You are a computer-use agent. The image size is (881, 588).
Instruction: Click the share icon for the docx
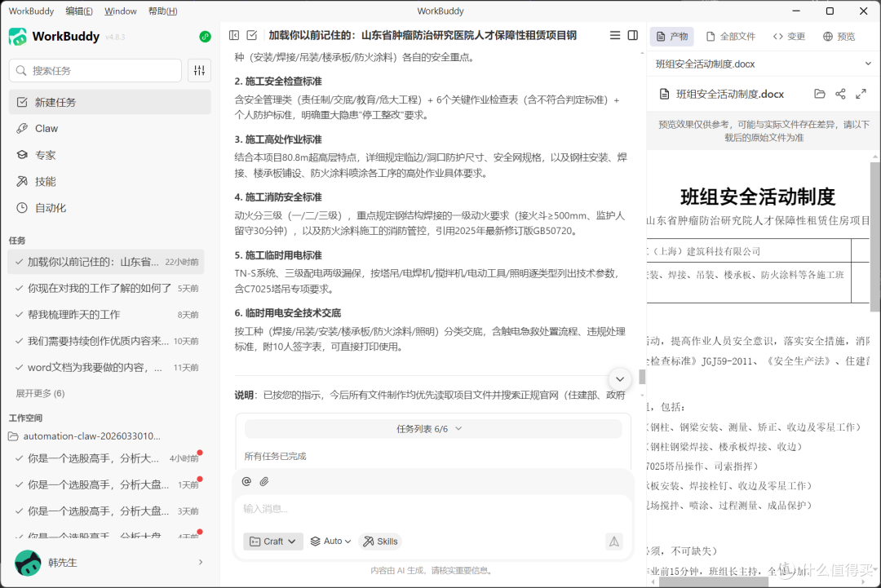pos(840,94)
